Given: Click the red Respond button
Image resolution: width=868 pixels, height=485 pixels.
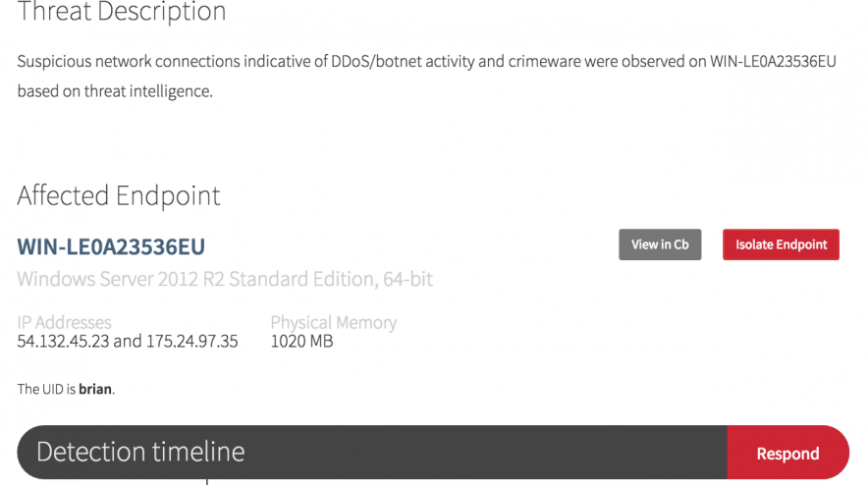Looking at the screenshot, I should point(787,453).
